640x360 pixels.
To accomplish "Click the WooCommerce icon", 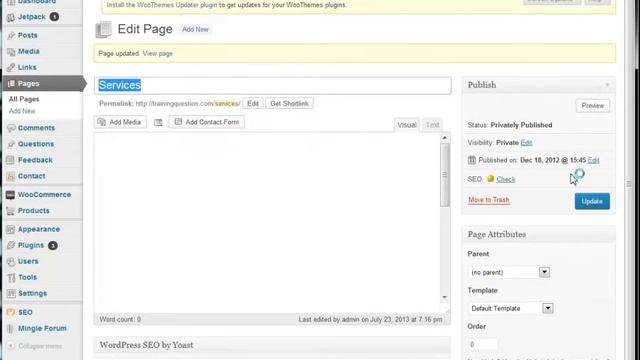I will (x=11, y=195).
